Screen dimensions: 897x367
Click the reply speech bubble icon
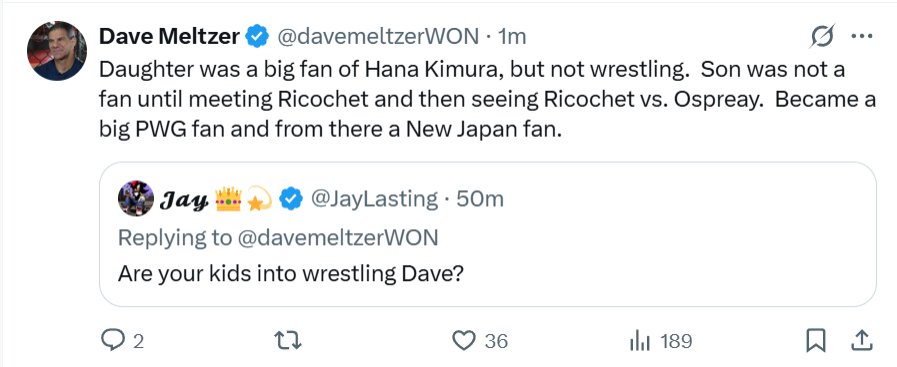[113, 340]
